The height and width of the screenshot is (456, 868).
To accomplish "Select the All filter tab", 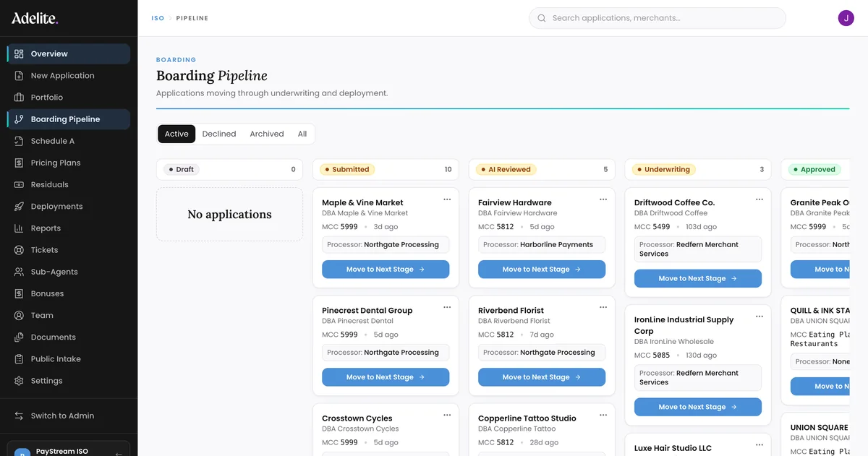I will point(302,134).
